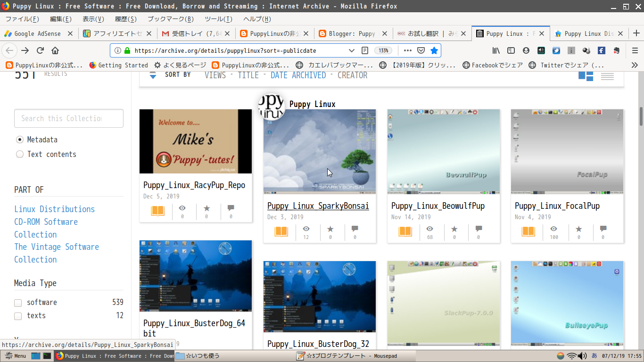Toggle the blue bookmark star

click(434, 50)
